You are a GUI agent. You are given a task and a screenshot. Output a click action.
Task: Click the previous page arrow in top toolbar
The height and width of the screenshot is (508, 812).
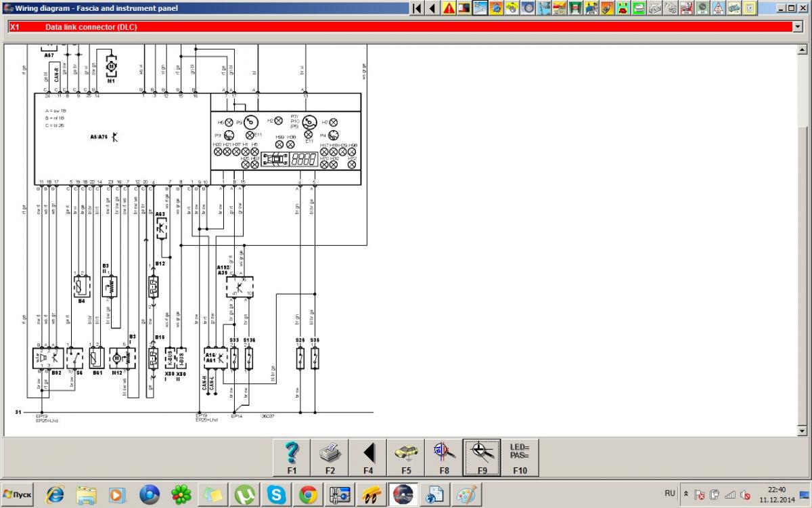tap(432, 8)
